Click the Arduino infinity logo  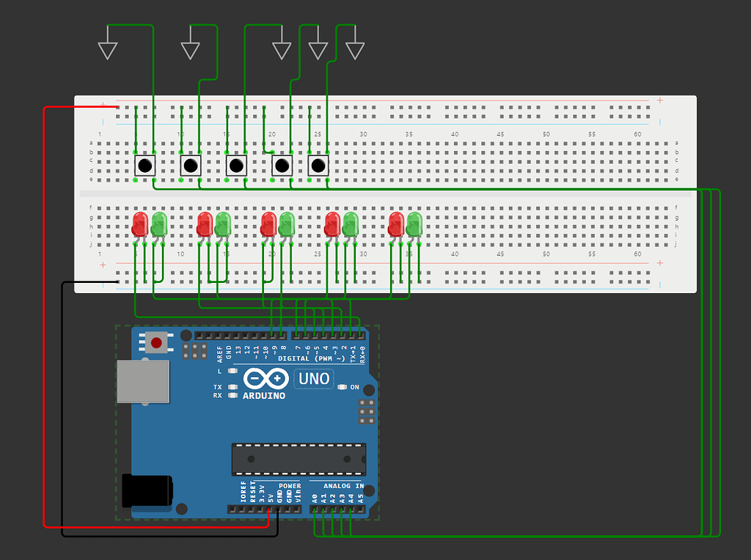[x=265, y=380]
